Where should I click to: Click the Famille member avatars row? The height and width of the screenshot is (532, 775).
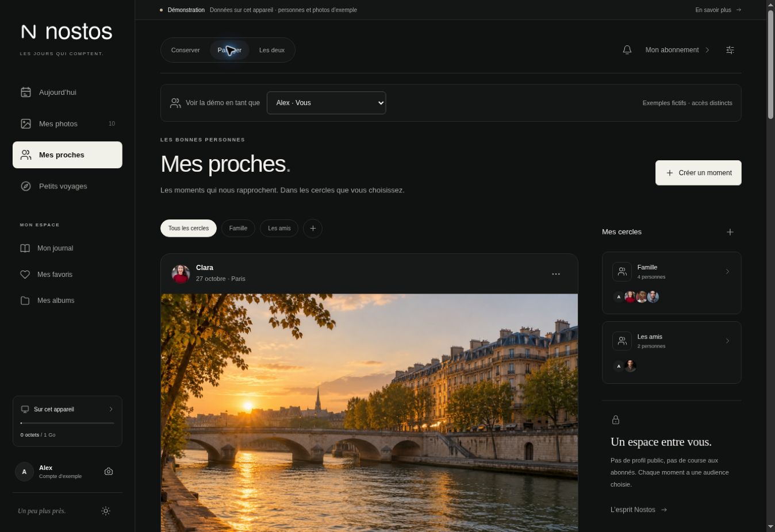coord(635,297)
